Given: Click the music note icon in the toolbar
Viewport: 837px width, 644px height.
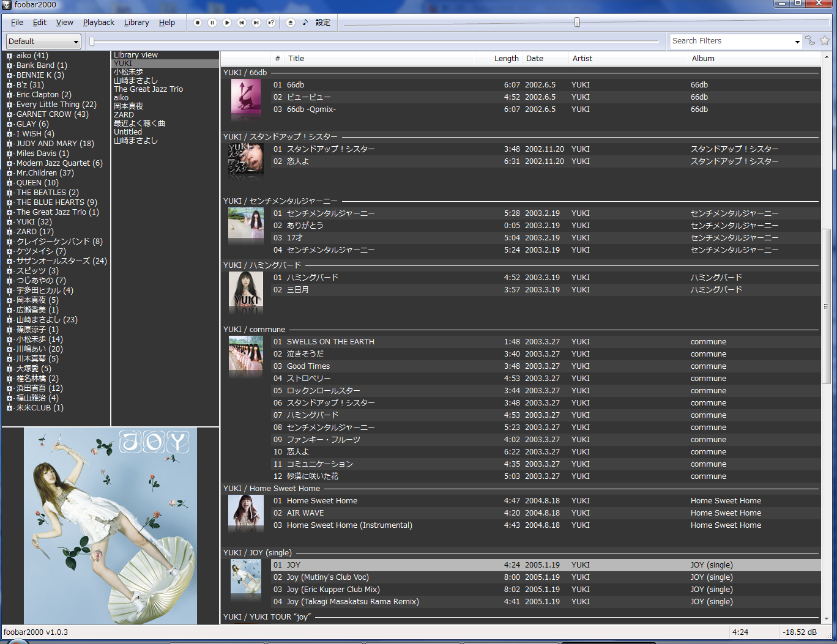Looking at the screenshot, I should pyautogui.click(x=305, y=23).
